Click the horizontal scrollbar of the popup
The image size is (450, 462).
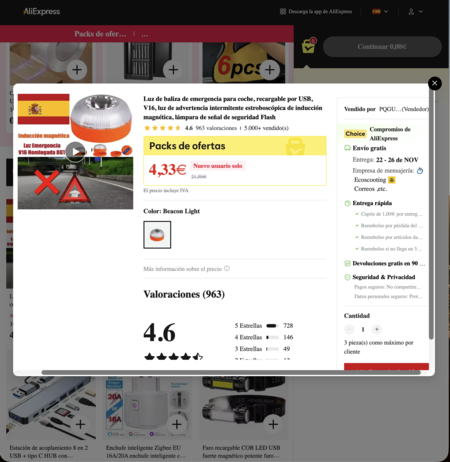pyautogui.click(x=231, y=372)
